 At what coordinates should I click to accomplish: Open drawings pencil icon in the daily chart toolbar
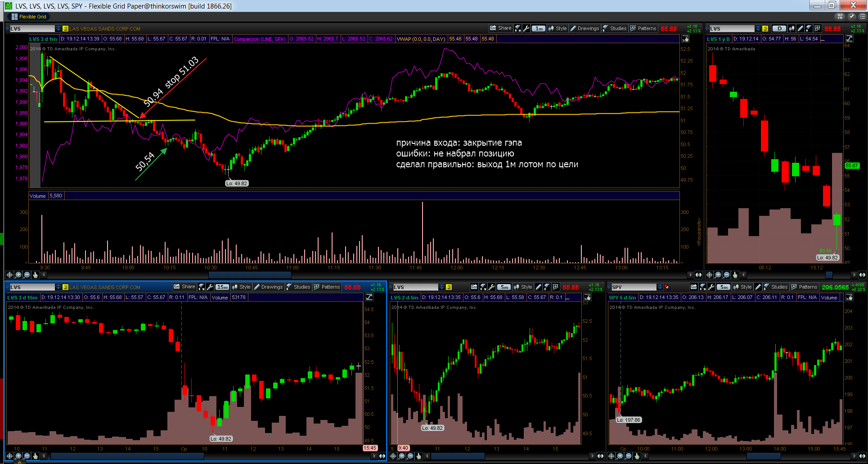tap(800, 28)
